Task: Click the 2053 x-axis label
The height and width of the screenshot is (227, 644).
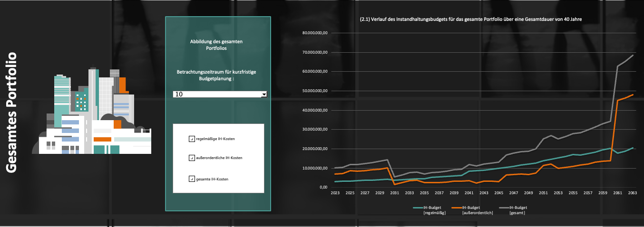Action: (x=558, y=193)
